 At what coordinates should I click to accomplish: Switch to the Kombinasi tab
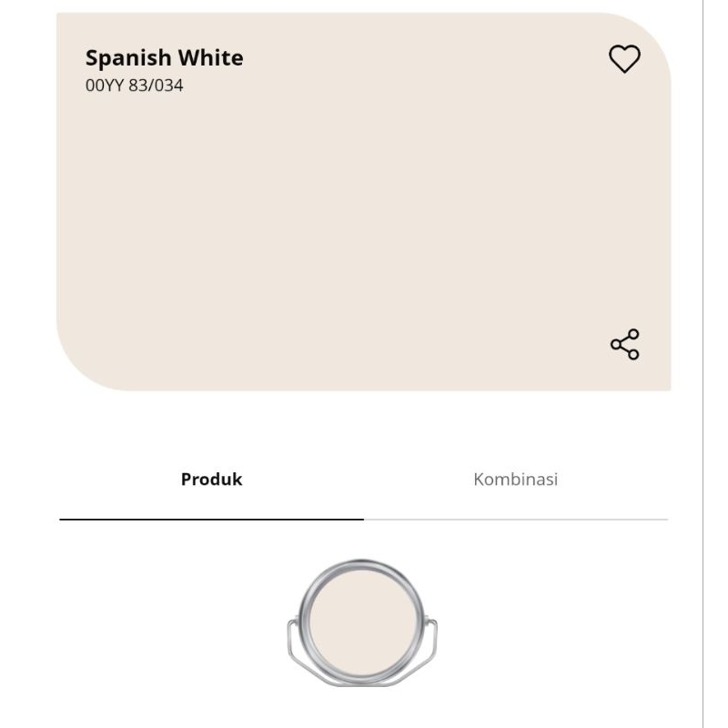[515, 479]
